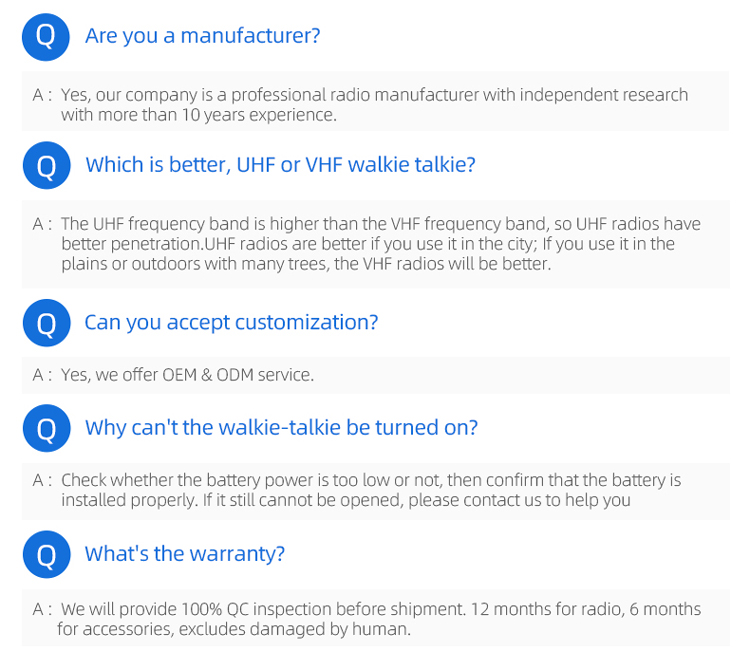This screenshot has width=750, height=670.
Task: Click the "A:" label of the battery answer
Action: click(42, 480)
